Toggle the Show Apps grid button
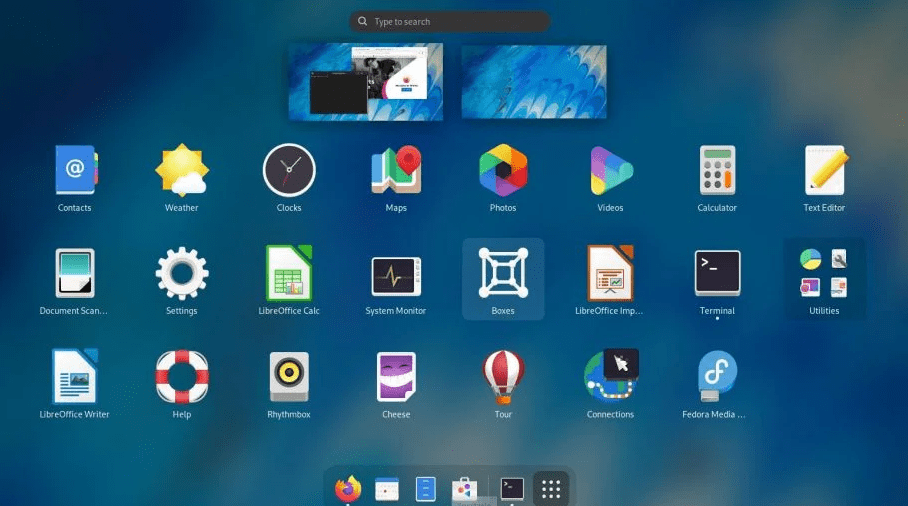 pyautogui.click(x=551, y=489)
